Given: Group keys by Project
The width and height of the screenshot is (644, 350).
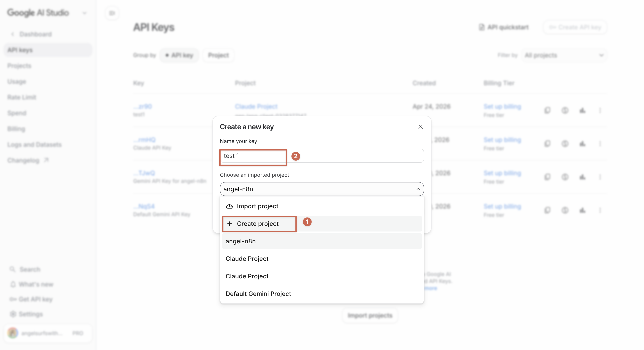Looking at the screenshot, I should (x=218, y=55).
